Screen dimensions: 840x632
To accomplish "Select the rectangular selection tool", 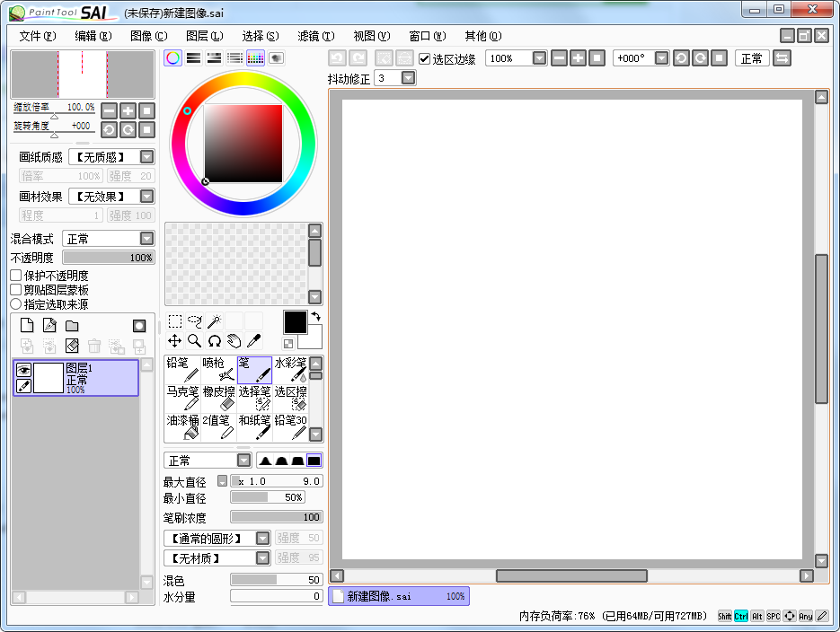I will (x=175, y=321).
